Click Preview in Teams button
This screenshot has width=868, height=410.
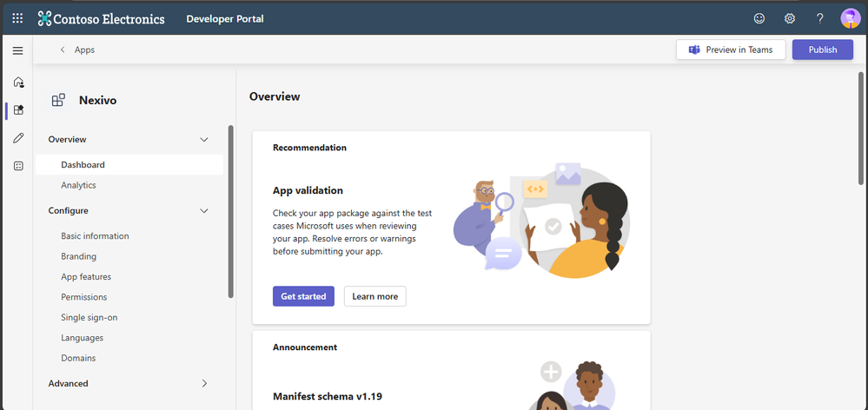(x=731, y=50)
